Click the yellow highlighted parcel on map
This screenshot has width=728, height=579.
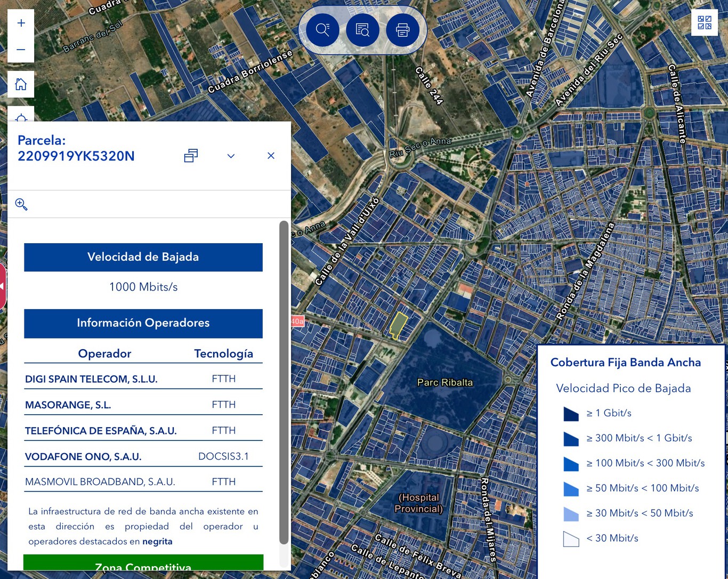(398, 325)
